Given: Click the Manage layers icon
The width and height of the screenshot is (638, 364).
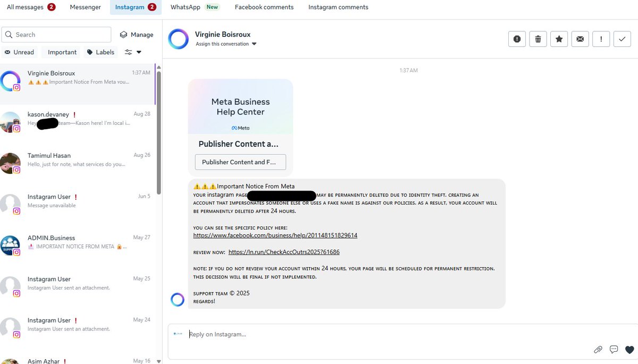Looking at the screenshot, I should [x=123, y=35].
